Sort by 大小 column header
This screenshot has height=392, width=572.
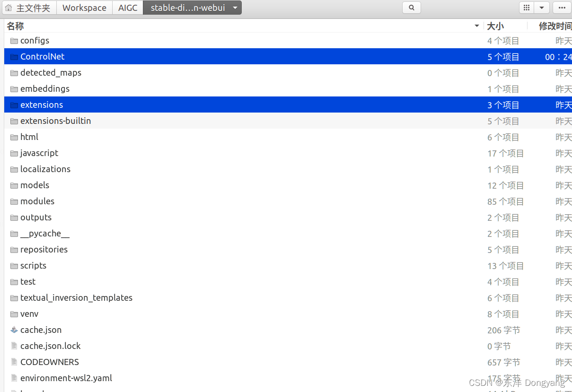pos(495,26)
